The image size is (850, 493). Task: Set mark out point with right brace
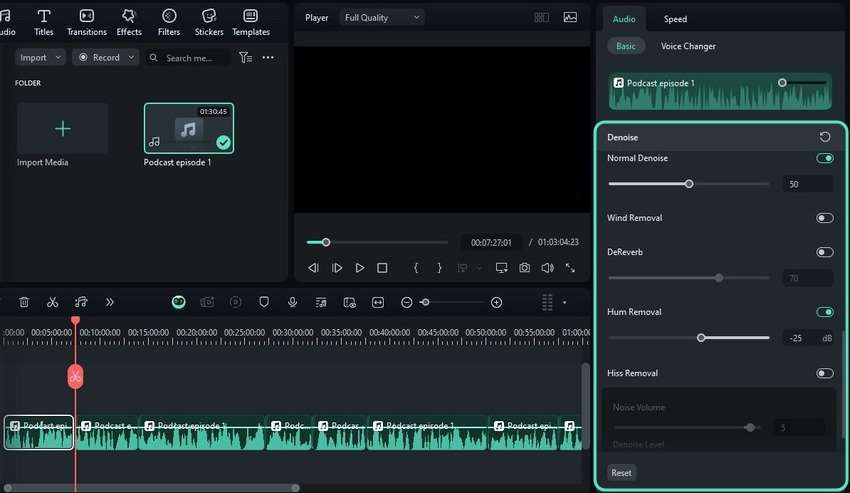(439, 268)
